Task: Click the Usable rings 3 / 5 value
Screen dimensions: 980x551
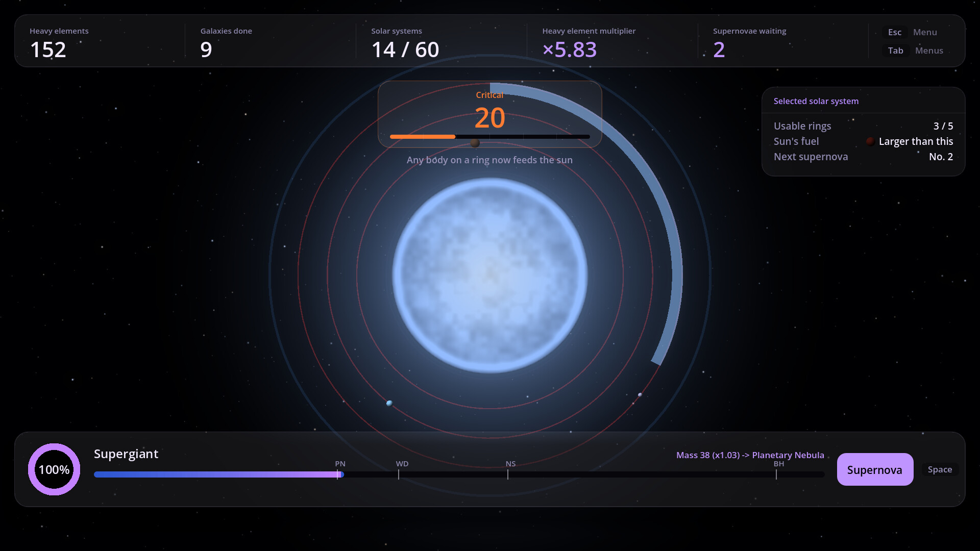Action: pyautogui.click(x=943, y=126)
